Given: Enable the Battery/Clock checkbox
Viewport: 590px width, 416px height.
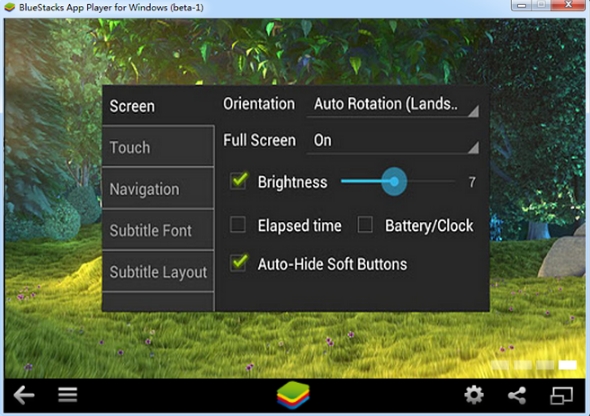Looking at the screenshot, I should tap(365, 225).
